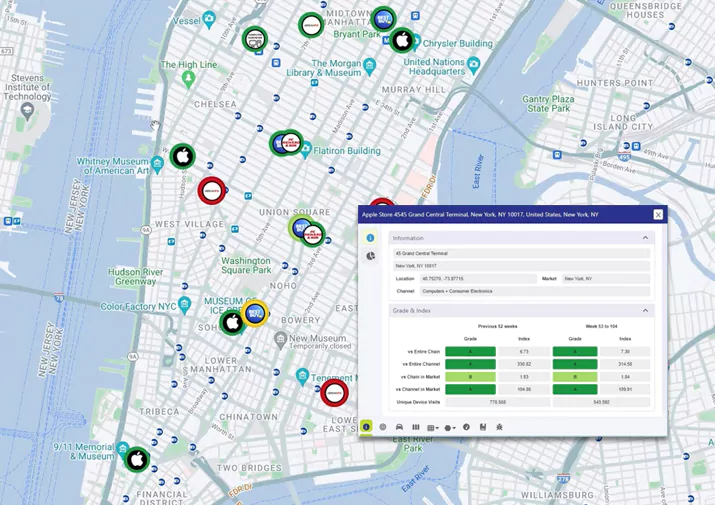Select the Apple marker near Chrysler Building
This screenshot has height=505, width=715.
(x=402, y=40)
